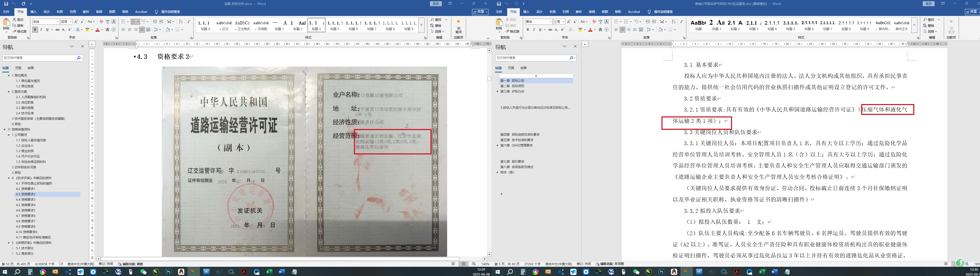Screen dimensions: 980x276
Task: Decrease indent in the 投标文件 window
Action: pyautogui.click(x=155, y=22)
